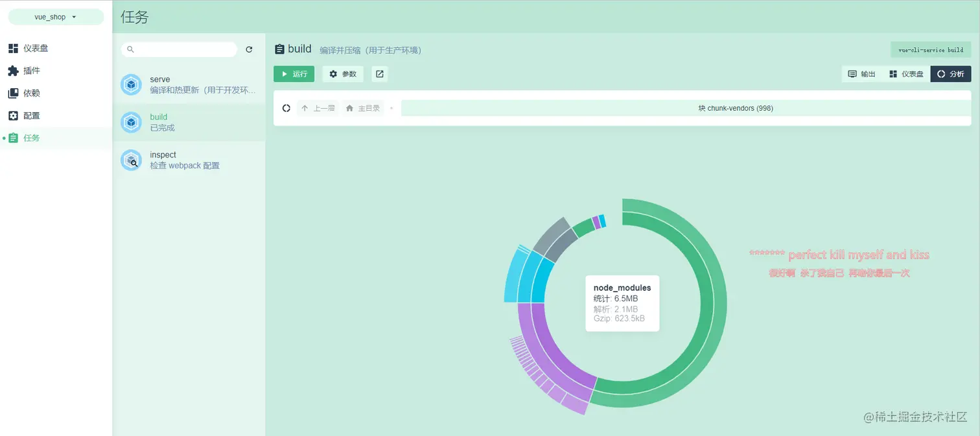This screenshot has height=436, width=980.
Task: Click the dashboard grid icon in sidebar
Action: [x=13, y=48]
